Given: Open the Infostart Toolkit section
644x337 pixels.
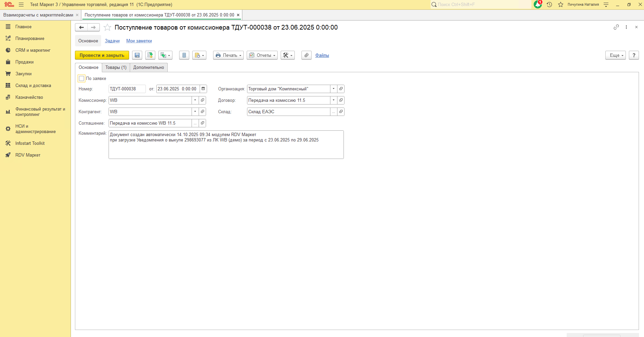Looking at the screenshot, I should 30,143.
